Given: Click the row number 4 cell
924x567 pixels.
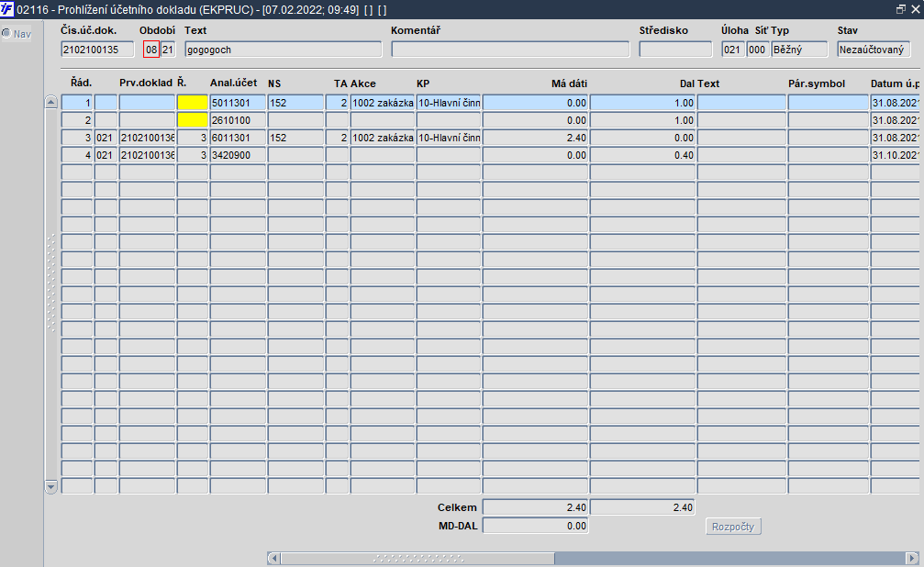Looking at the screenshot, I should coord(77,155).
